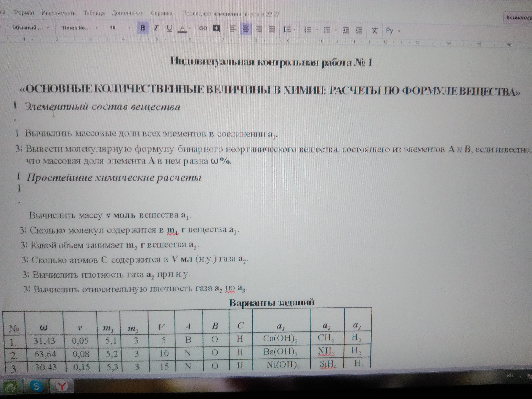Click the Комментарии button
The image size is (532, 399).
518,18
